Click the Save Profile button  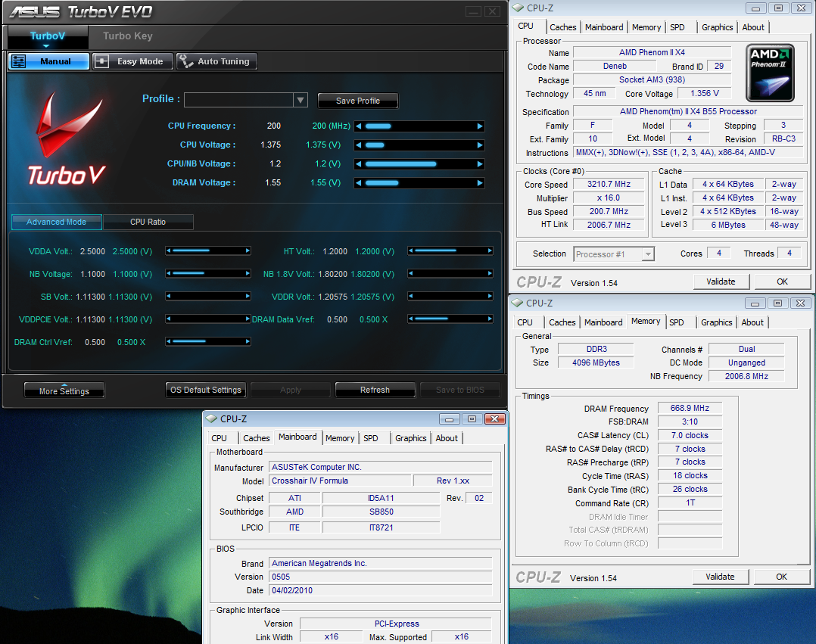click(357, 101)
